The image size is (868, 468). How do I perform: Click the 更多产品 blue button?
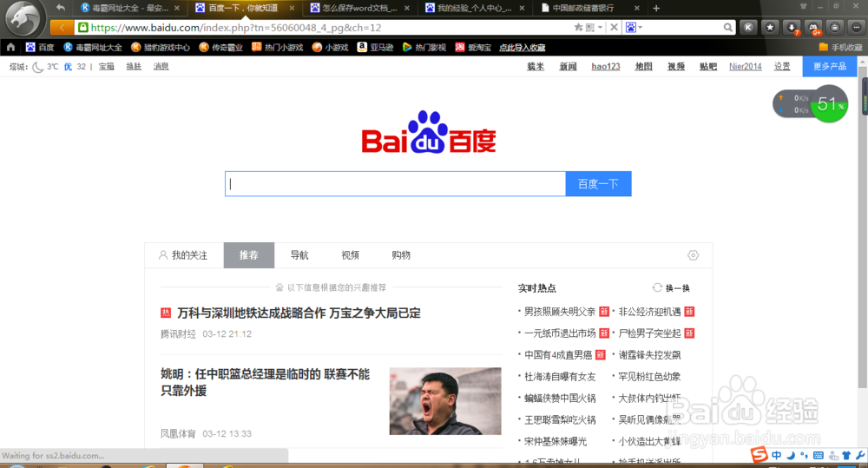(x=829, y=67)
